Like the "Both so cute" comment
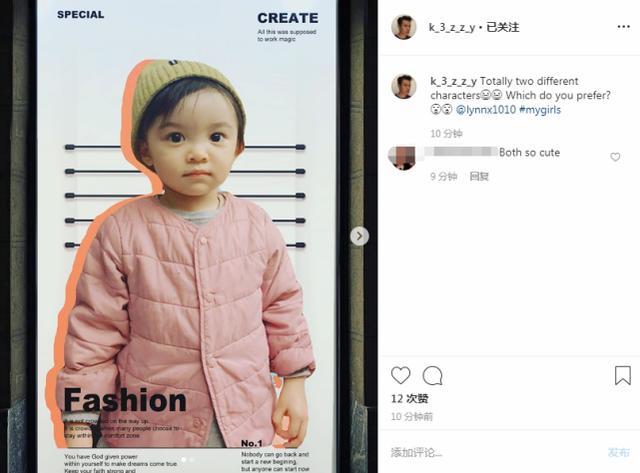Screen dimensions: 640x473 [x=615, y=157]
